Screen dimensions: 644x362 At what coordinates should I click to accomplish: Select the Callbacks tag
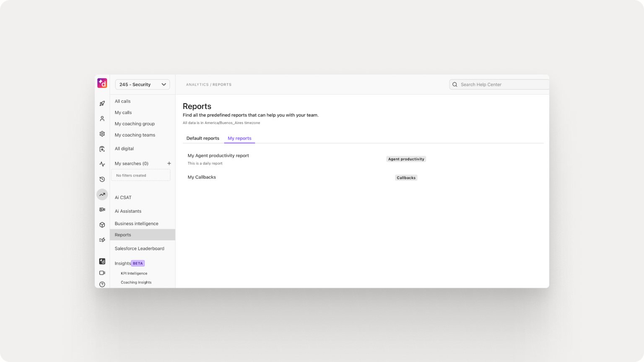pyautogui.click(x=406, y=177)
